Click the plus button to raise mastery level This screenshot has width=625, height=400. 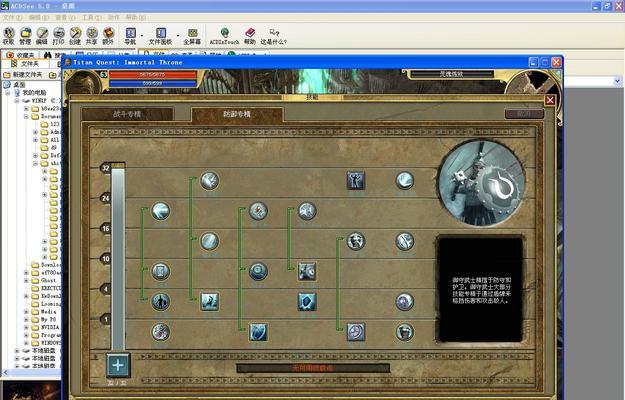tap(118, 365)
